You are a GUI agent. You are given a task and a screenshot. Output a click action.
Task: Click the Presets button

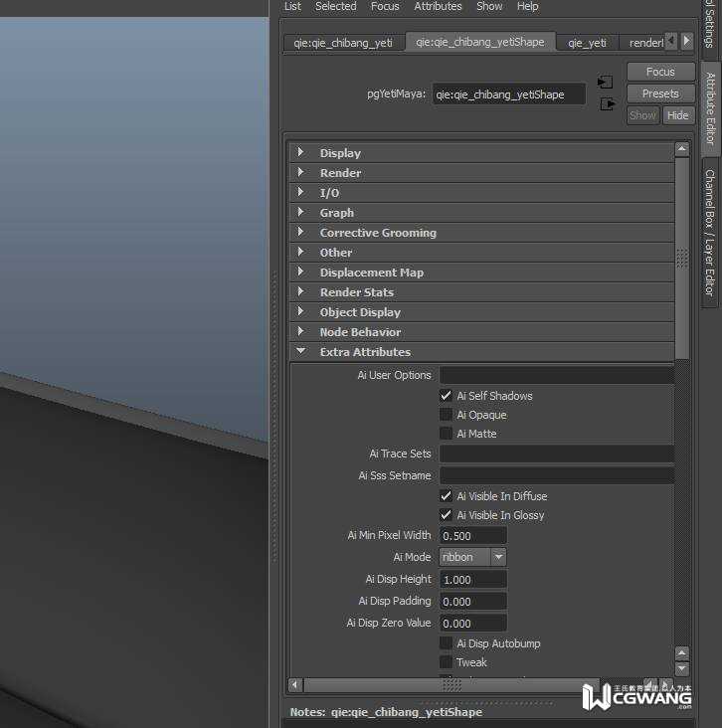[660, 93]
